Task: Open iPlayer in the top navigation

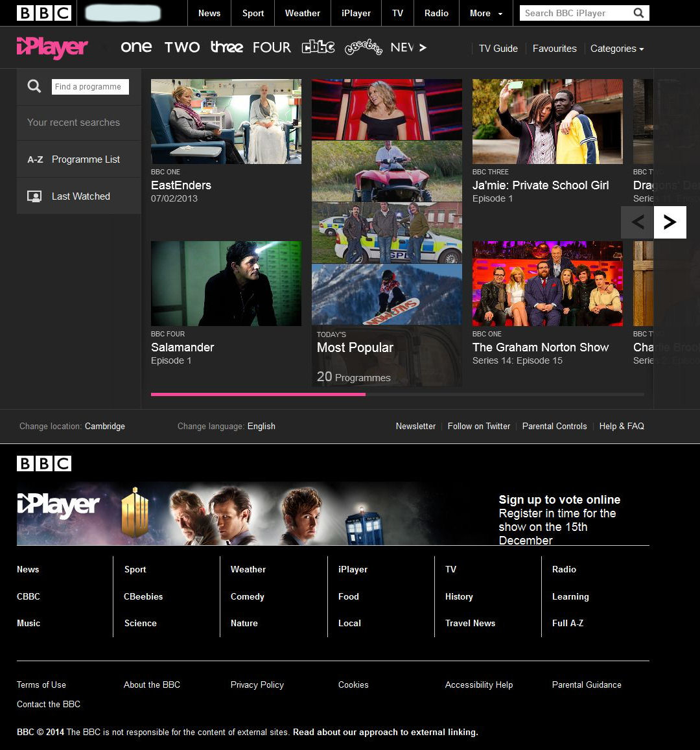Action: [x=356, y=13]
